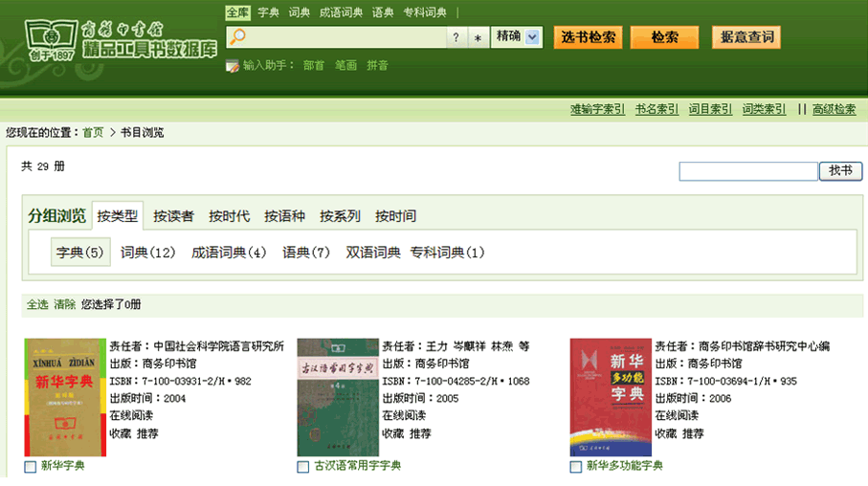This screenshot has height=486, width=868.
Task: Click 在线阅读 for 新华字典 (2004)
Action: click(x=131, y=416)
